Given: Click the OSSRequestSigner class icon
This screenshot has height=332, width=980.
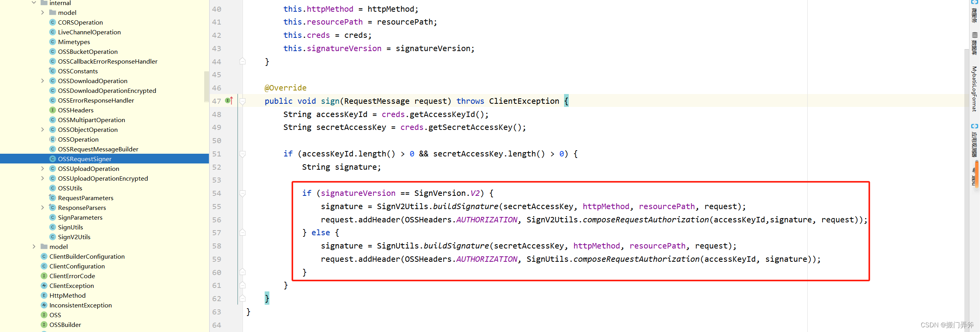Looking at the screenshot, I should pos(53,159).
